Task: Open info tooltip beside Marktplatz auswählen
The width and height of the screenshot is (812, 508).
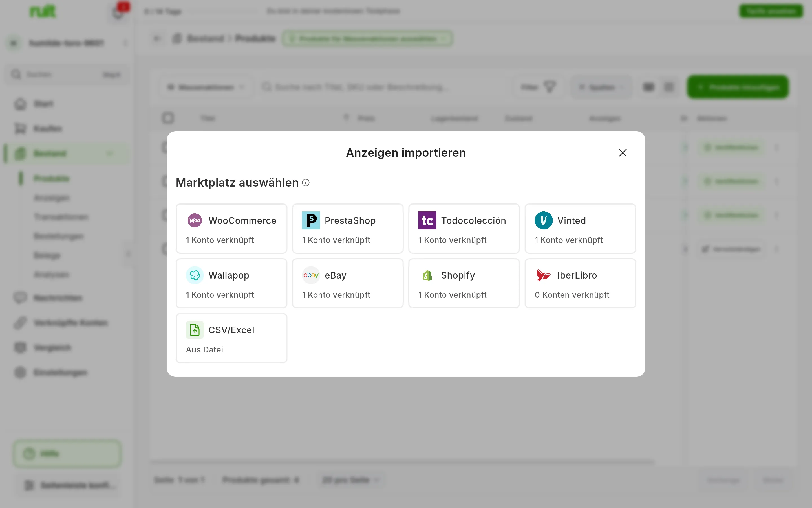Action: [x=306, y=182]
